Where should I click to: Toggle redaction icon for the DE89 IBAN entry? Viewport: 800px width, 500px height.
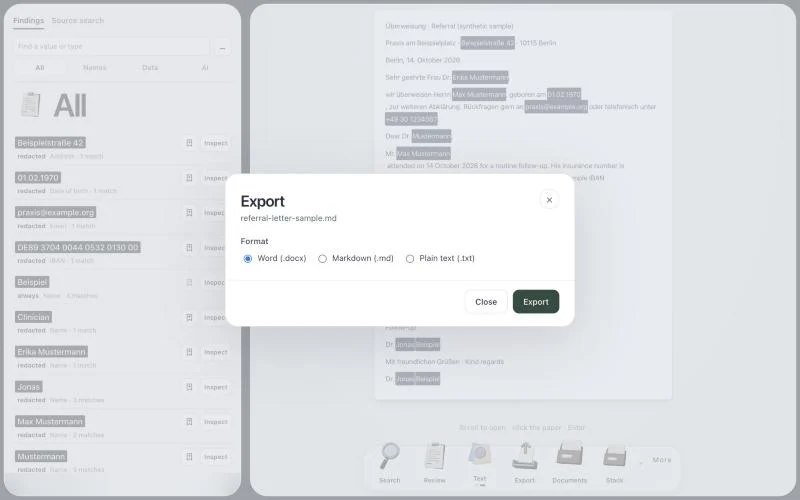tap(189, 247)
